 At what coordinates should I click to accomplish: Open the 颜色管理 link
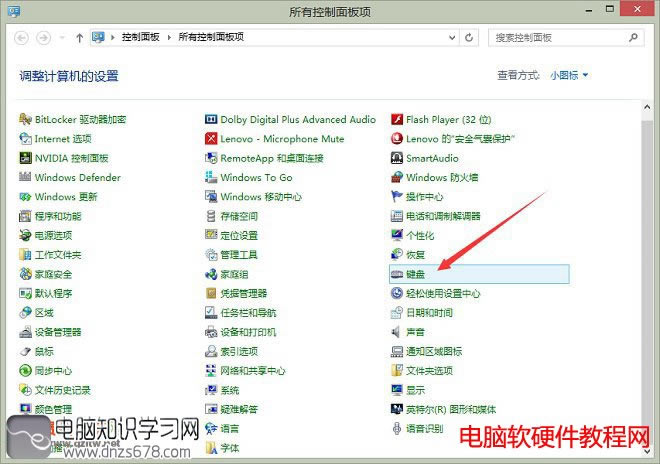pos(53,409)
